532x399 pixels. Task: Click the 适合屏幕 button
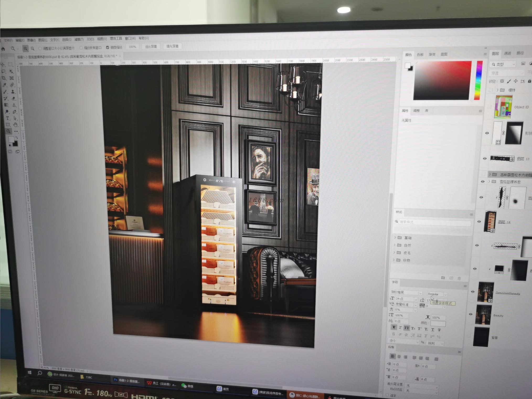coord(151,46)
